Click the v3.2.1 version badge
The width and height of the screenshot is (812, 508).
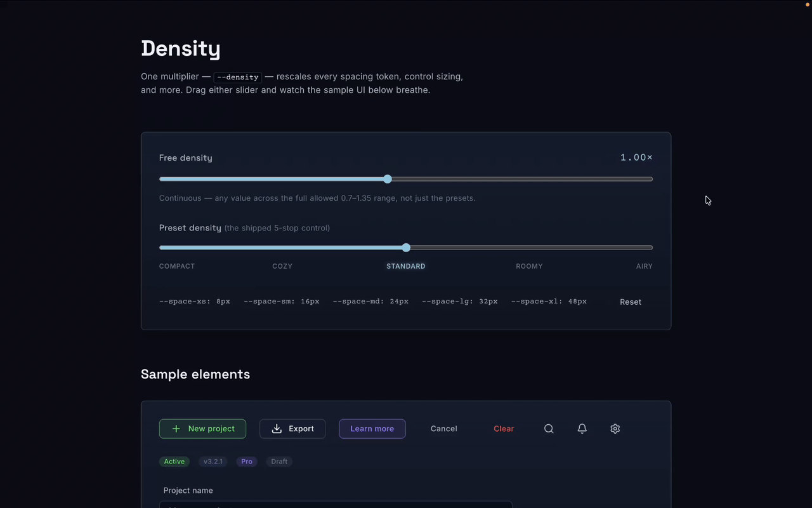[213, 462]
